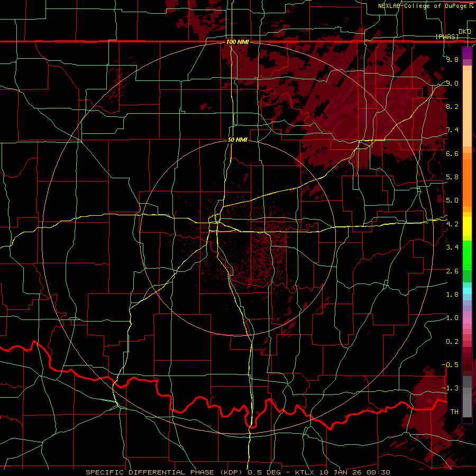Screen dimensions: 476x476
Task: Click the 5.8 scale value
Action: click(x=452, y=177)
